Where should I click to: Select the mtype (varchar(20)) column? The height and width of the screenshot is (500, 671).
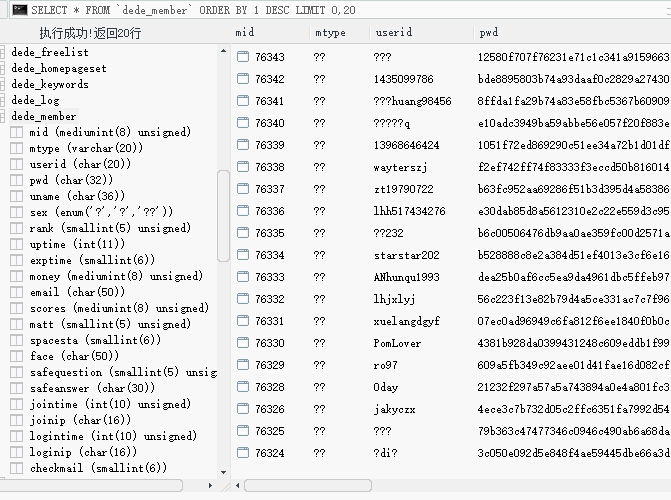click(86, 148)
